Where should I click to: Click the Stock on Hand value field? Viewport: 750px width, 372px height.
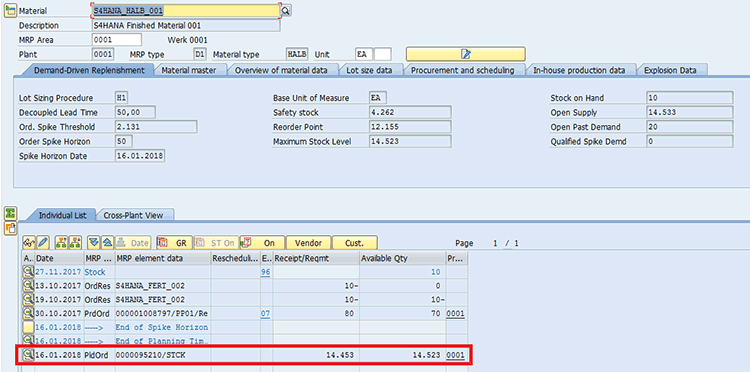(x=689, y=98)
